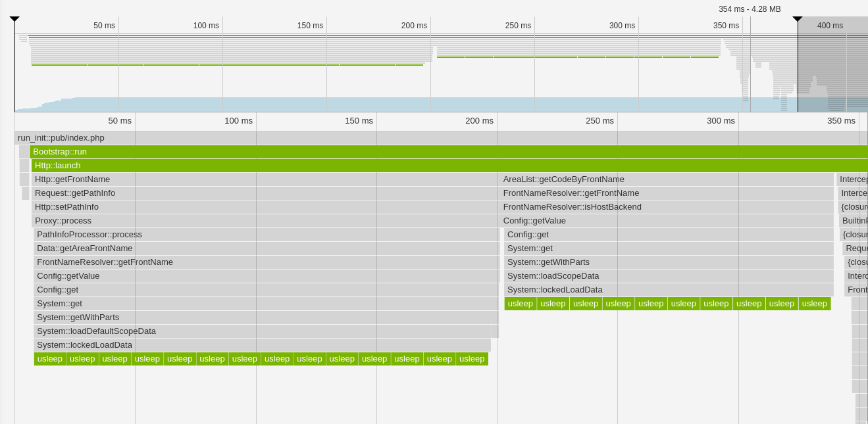Select the System::loadScopeData frame
868x424 pixels.
[669, 276]
